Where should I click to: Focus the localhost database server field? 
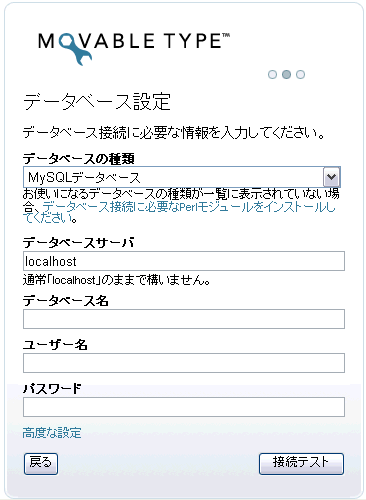[x=184, y=261]
